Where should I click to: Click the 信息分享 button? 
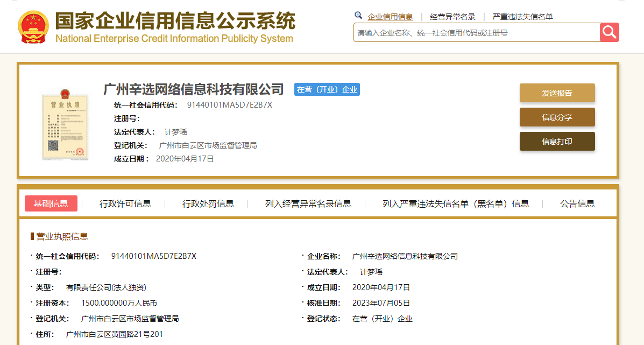(x=557, y=117)
